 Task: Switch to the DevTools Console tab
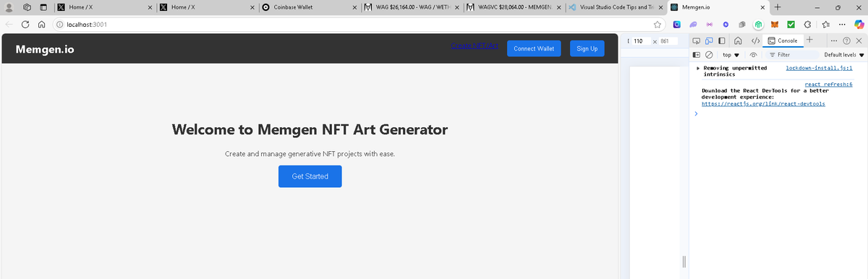click(783, 40)
